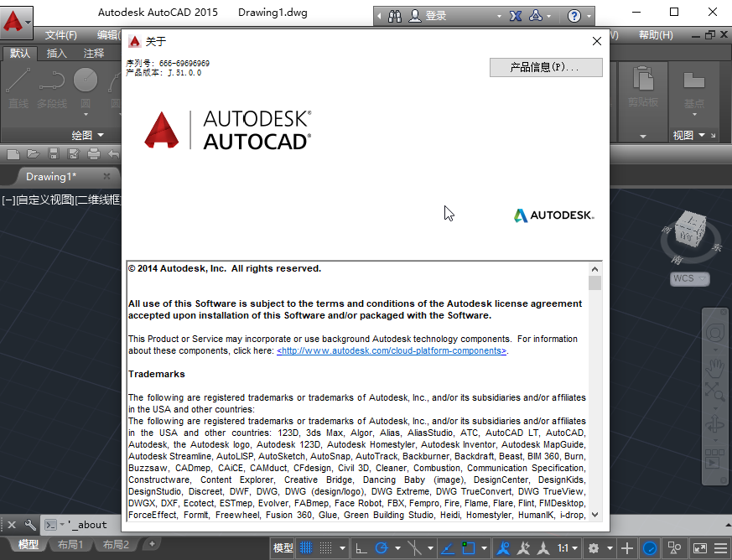Click the WCS coordinate system indicator

click(x=688, y=278)
